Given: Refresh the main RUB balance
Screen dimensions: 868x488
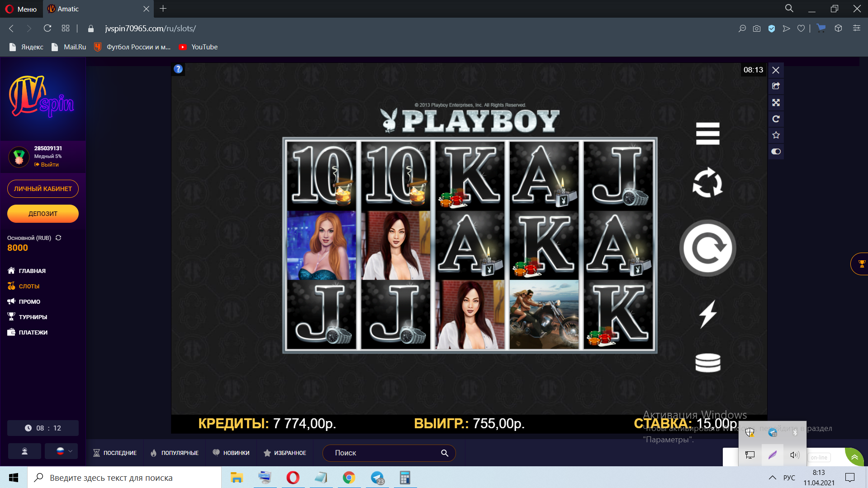Looking at the screenshot, I should coord(58,238).
